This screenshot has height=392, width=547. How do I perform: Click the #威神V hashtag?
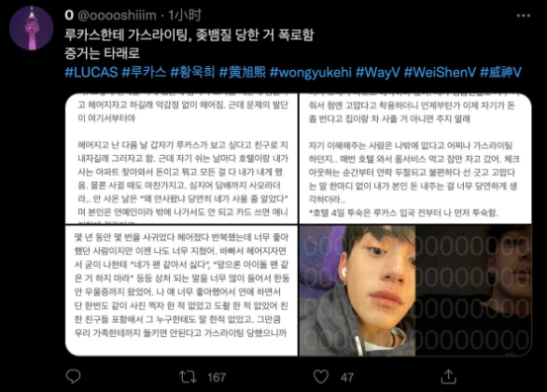pos(500,72)
